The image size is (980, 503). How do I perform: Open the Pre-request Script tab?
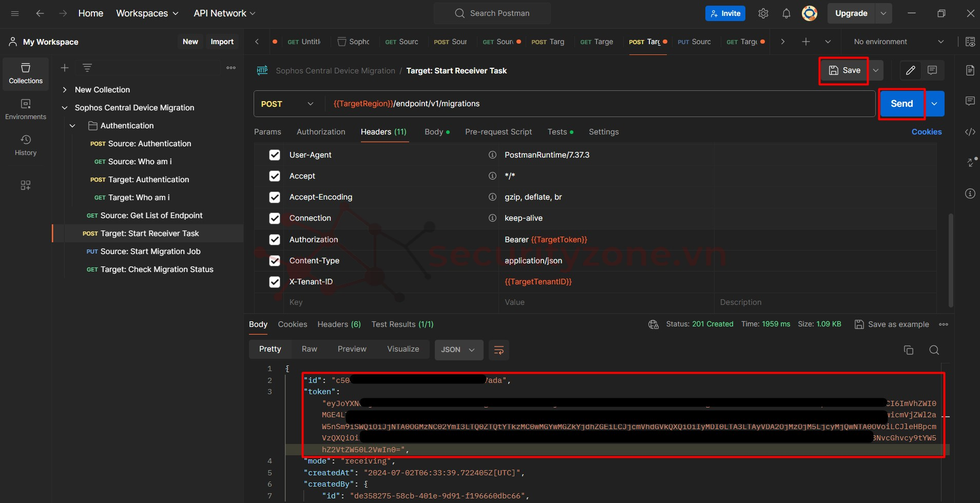point(498,132)
